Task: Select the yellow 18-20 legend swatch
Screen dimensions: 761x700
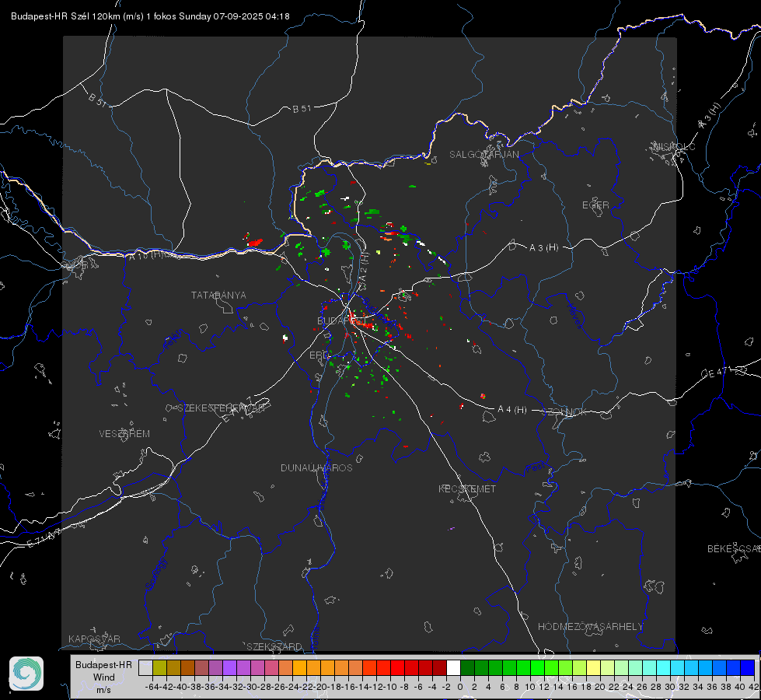Action: [593, 667]
